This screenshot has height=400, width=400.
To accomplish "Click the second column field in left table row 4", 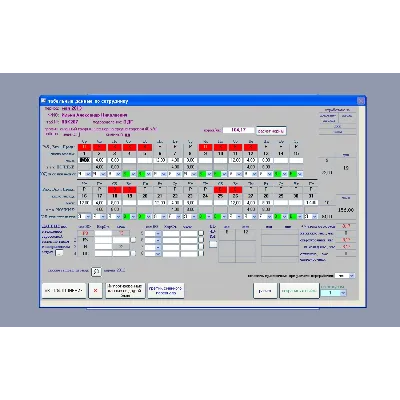I will click(103, 254).
